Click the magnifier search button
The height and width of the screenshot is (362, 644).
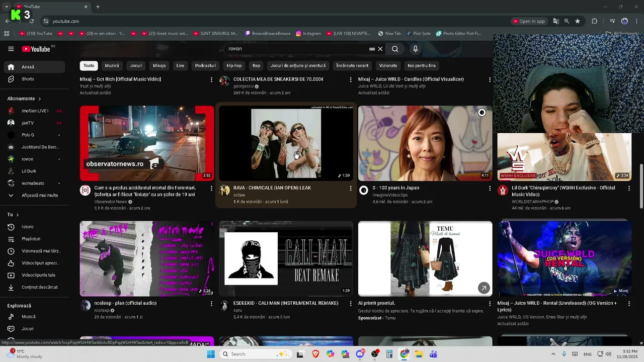coord(395,49)
